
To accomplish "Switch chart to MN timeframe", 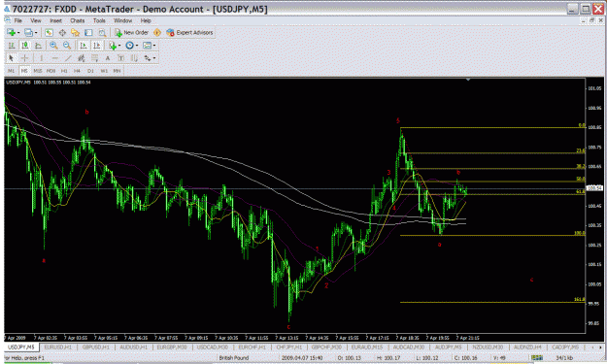I will coord(117,71).
